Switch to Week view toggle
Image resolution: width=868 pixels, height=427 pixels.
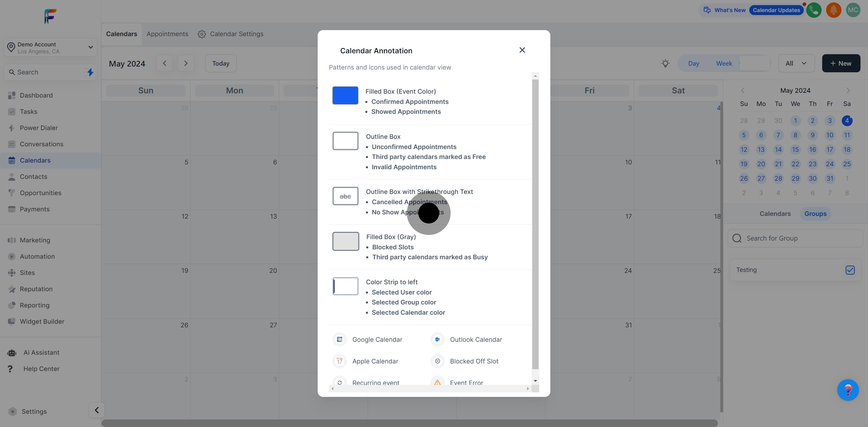point(724,63)
